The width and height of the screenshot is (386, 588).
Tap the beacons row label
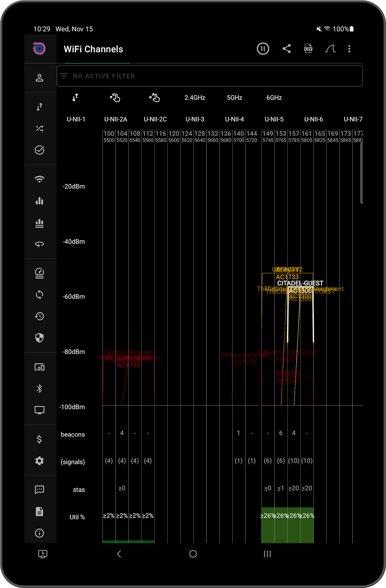[73, 434]
